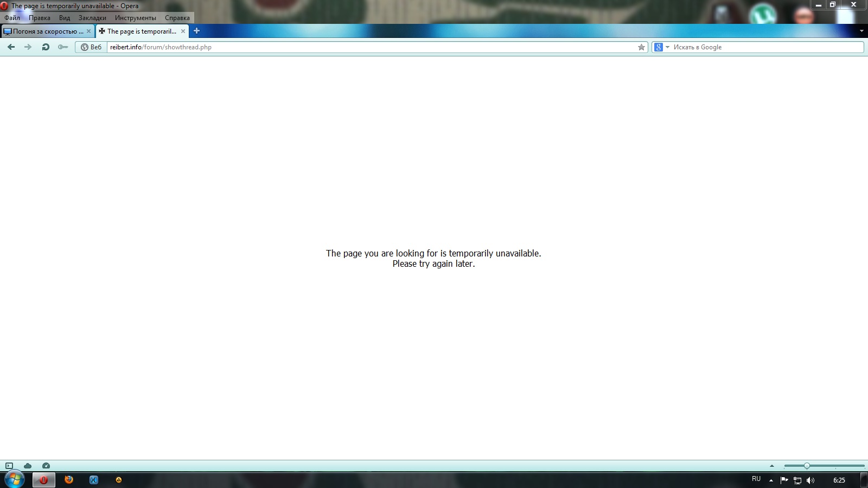Click the Opera logo in the title bar
Image resolution: width=868 pixels, height=488 pixels.
[4, 6]
